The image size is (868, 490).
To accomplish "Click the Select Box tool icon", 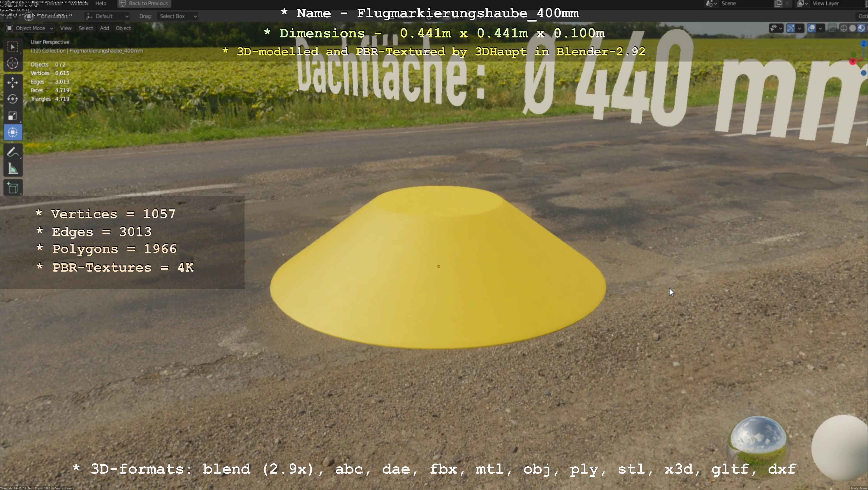I will [x=13, y=47].
